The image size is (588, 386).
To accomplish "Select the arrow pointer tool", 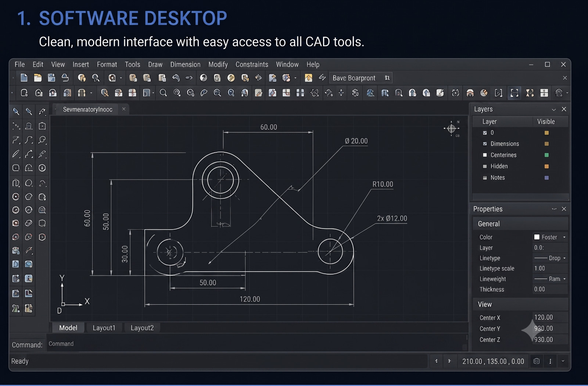I will click(16, 111).
